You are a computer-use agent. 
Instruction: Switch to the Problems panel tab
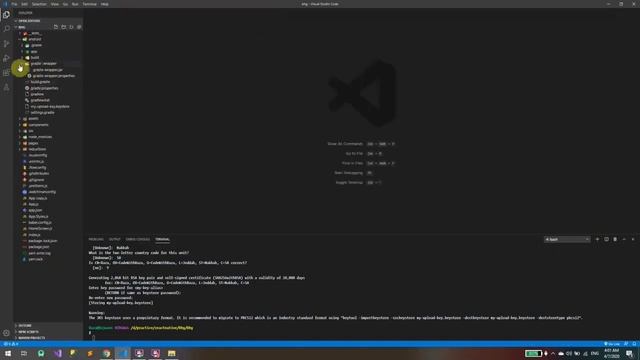(96, 239)
